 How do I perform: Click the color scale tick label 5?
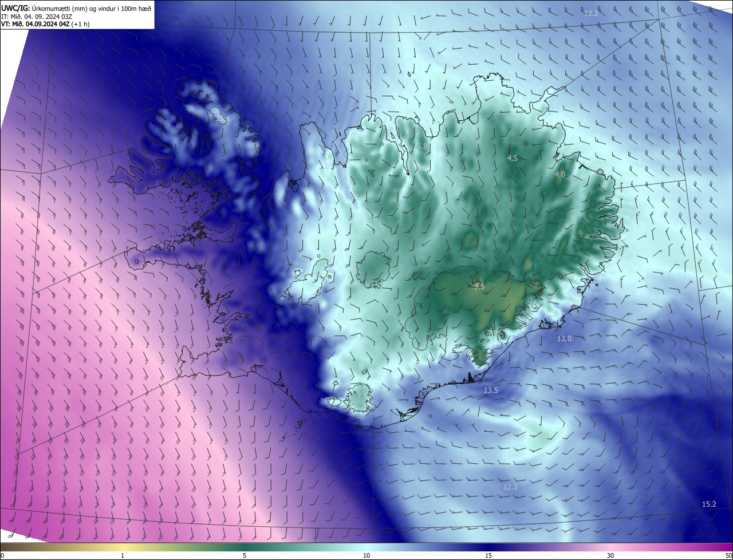click(245, 555)
